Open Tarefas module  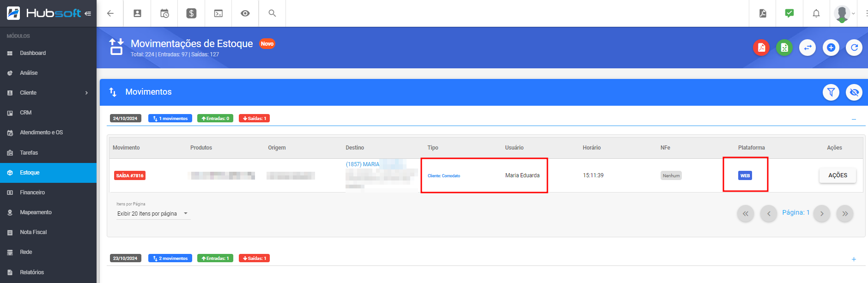tap(48, 153)
